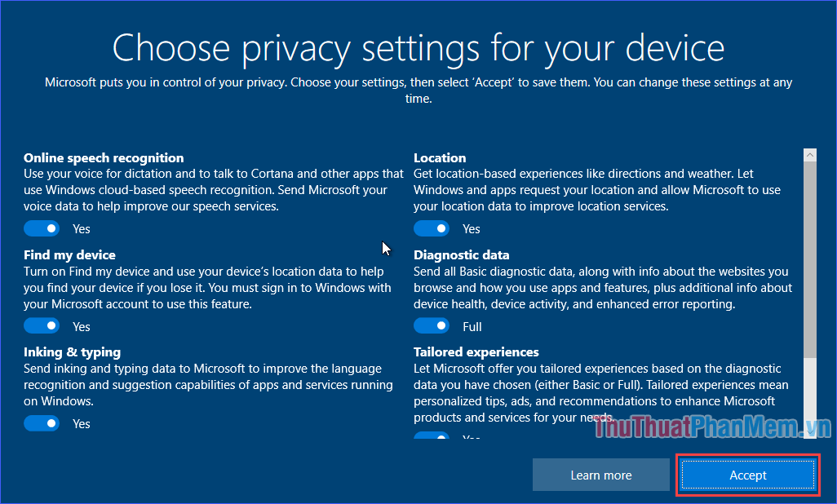Toggle Inking & typing to No
Image resolution: width=837 pixels, height=504 pixels.
click(x=42, y=423)
